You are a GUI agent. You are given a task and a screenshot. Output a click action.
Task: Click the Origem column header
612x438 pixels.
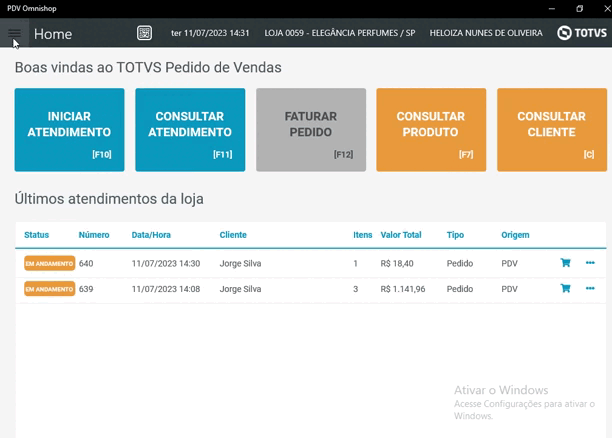515,235
